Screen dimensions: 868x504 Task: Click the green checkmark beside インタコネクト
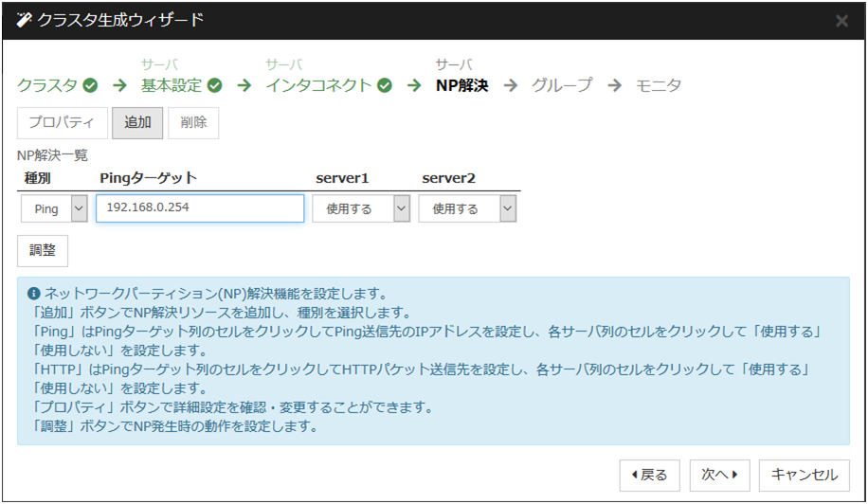384,85
